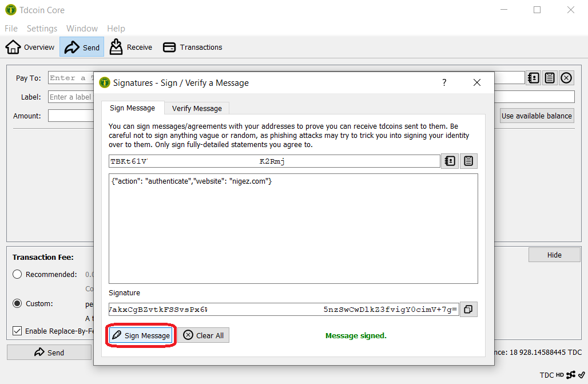
Task: Toggle Enable Replace-By-Fee checkbox
Action: (x=18, y=331)
